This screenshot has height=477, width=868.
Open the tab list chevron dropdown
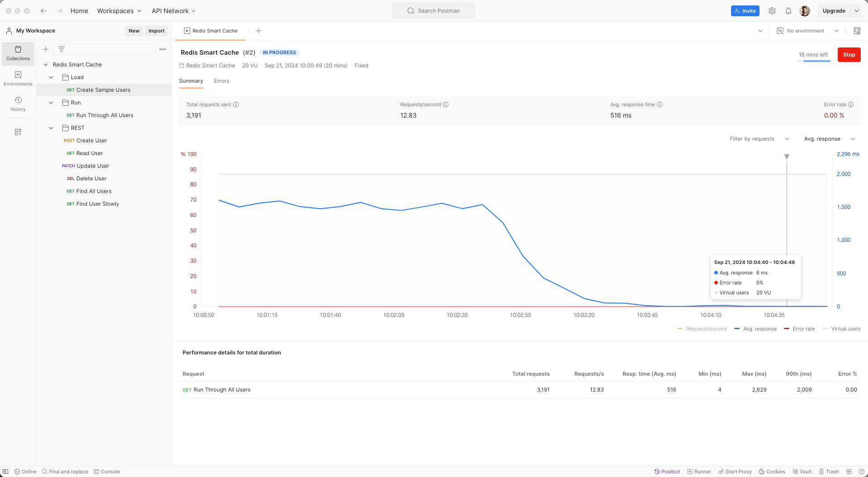(760, 31)
